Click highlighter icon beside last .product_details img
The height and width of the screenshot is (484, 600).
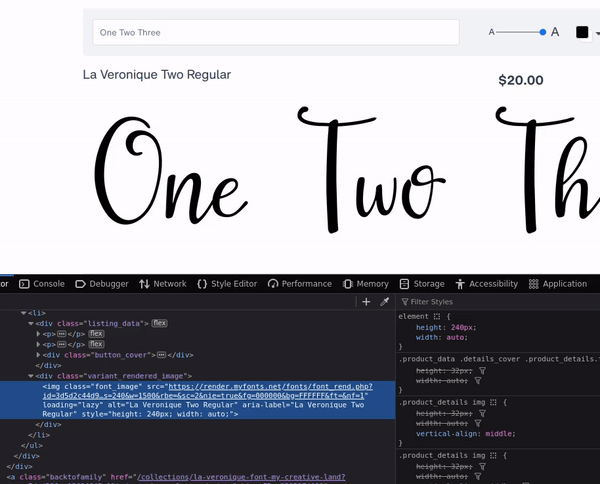[493, 456]
